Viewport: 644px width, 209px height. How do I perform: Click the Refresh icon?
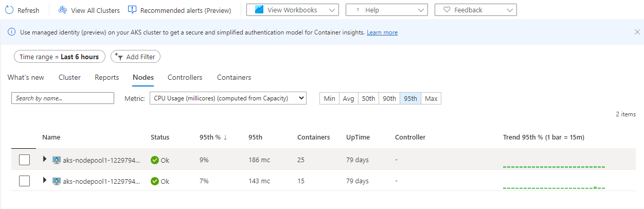tap(9, 10)
